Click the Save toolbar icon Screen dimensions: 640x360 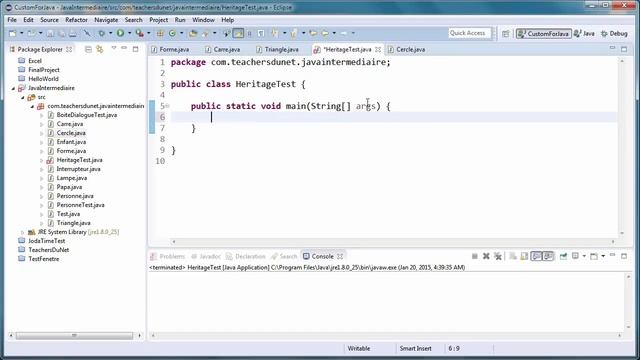click(50, 33)
